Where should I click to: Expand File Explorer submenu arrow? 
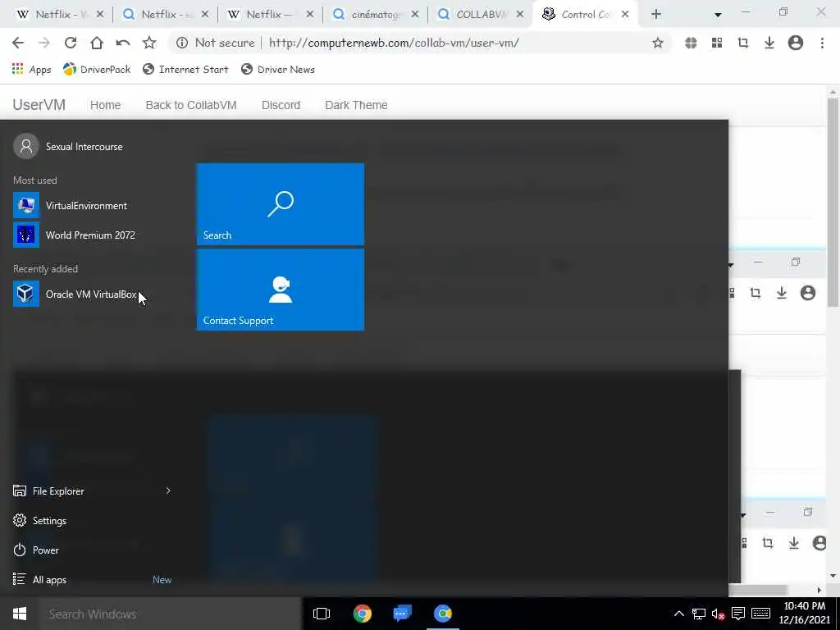[x=168, y=491]
